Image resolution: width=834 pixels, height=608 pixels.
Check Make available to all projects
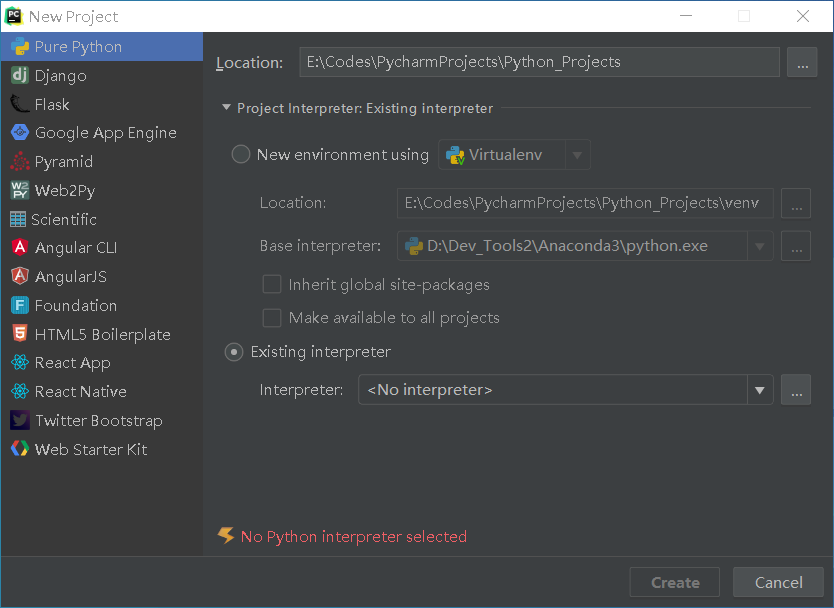[x=272, y=318]
